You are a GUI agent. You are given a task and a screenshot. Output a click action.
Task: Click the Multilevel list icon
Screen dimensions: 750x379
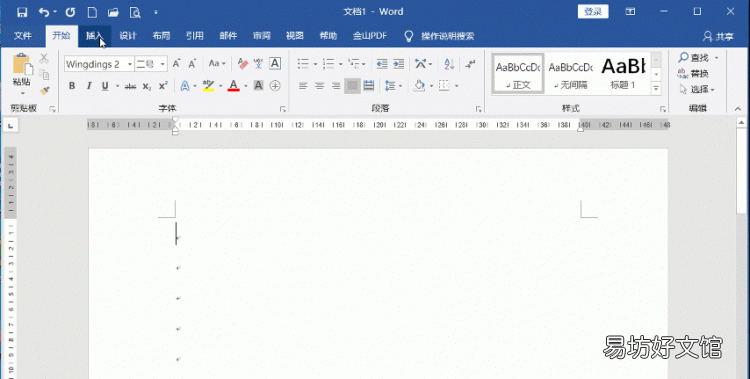(354, 64)
